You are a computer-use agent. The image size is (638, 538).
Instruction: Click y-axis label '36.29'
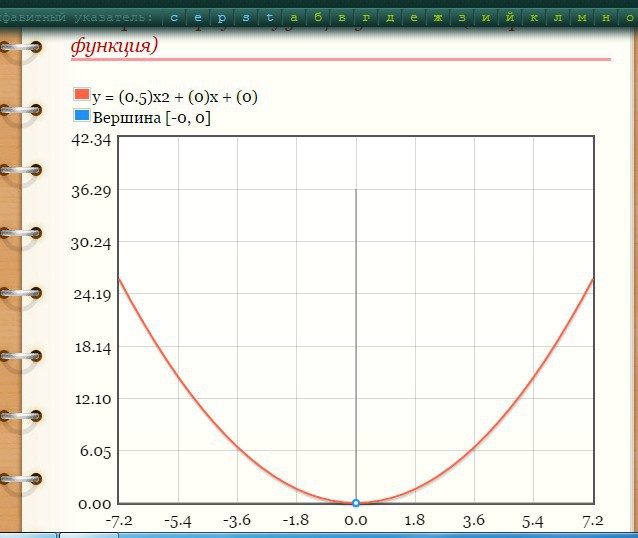tap(91, 190)
